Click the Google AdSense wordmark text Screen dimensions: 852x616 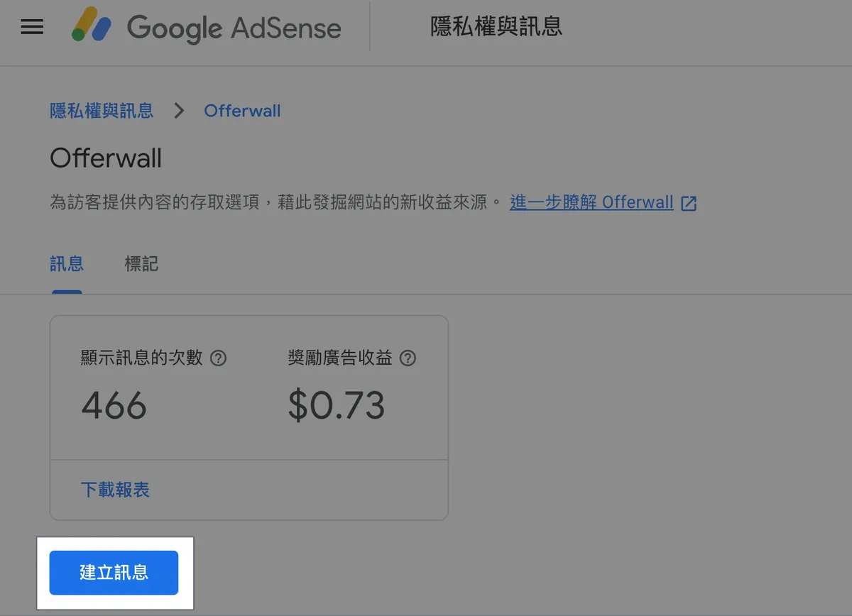tap(234, 28)
